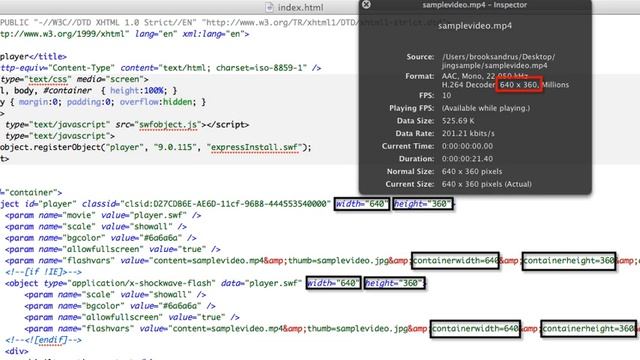Screen dimensions: 640x360
Task: Click the height:100% CSS declaration
Action: point(137,91)
